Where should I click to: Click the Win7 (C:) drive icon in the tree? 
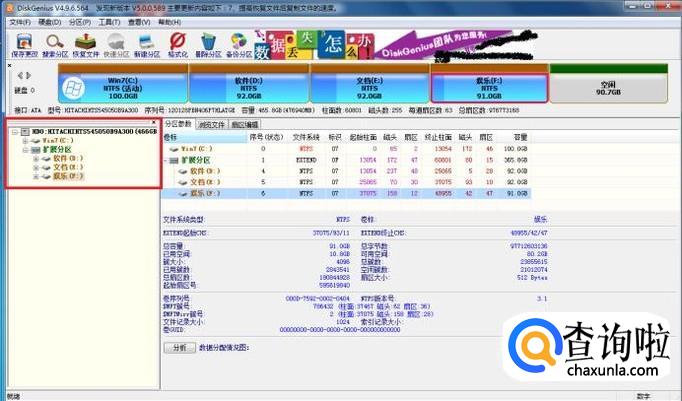point(36,140)
